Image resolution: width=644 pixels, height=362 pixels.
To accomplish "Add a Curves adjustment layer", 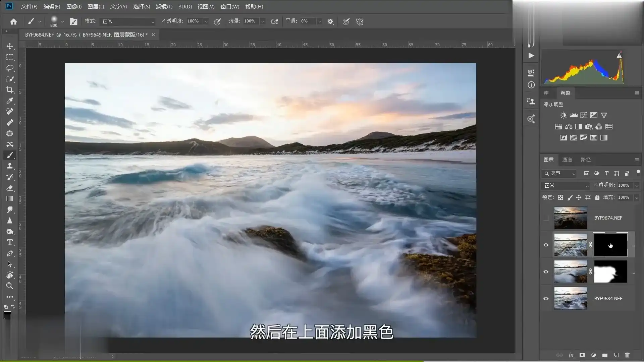I will pyautogui.click(x=584, y=115).
